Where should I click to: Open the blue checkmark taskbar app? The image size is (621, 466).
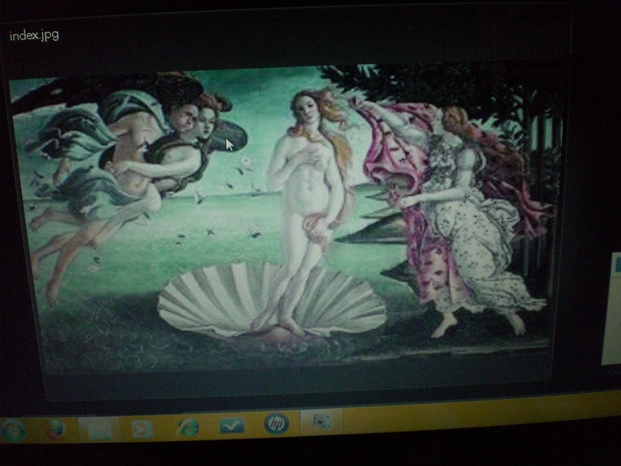pos(232,426)
